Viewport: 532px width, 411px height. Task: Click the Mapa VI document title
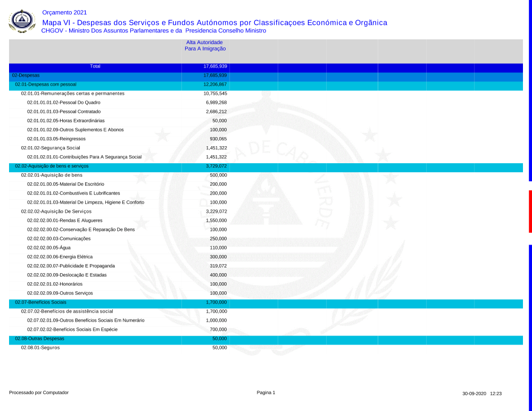pyautogui.click(x=214, y=22)
